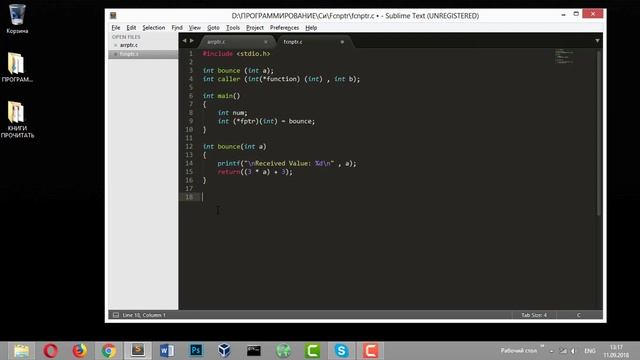Screen dimensions: 640x360
Task: Open the Tab Size: 4 selector
Action: point(533,315)
